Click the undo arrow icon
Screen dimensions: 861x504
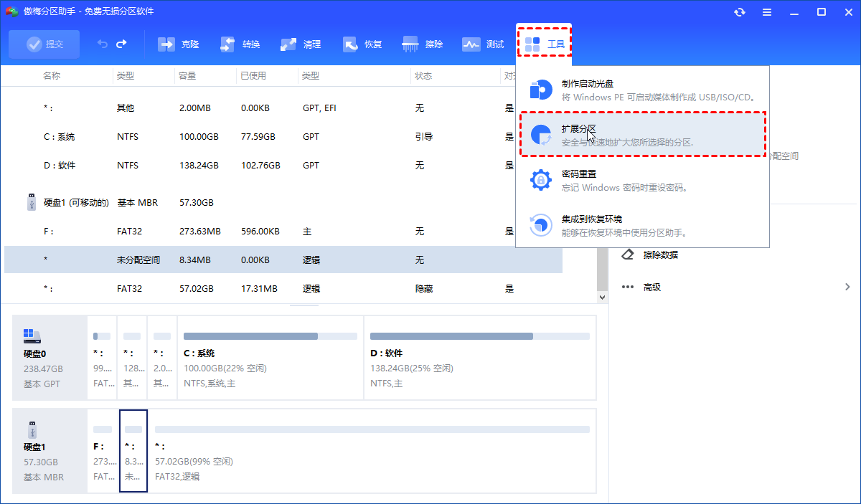click(103, 44)
